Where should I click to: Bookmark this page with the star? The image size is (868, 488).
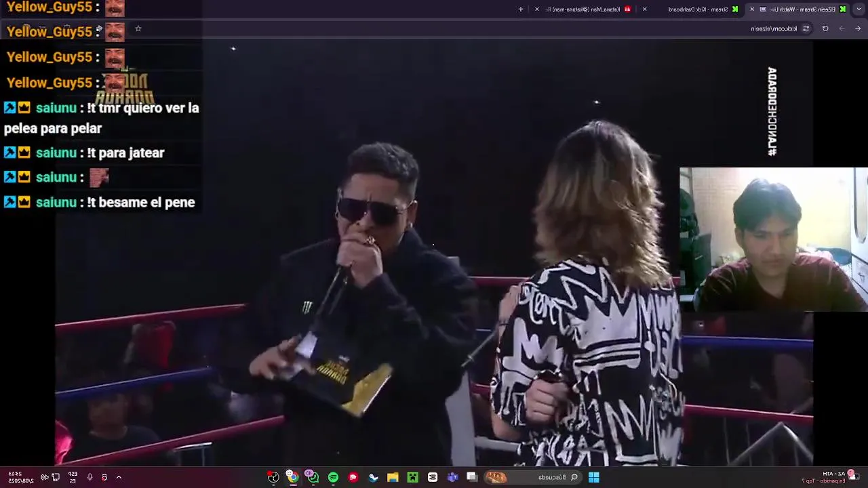[138, 28]
